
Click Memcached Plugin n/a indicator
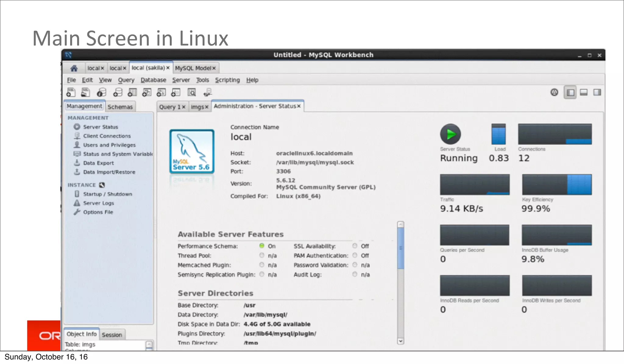262,265
